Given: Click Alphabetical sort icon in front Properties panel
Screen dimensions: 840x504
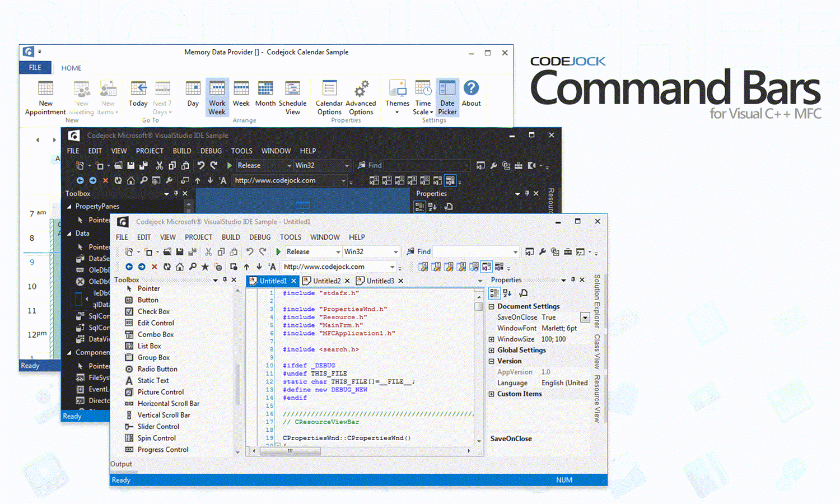Looking at the screenshot, I should pos(507,293).
